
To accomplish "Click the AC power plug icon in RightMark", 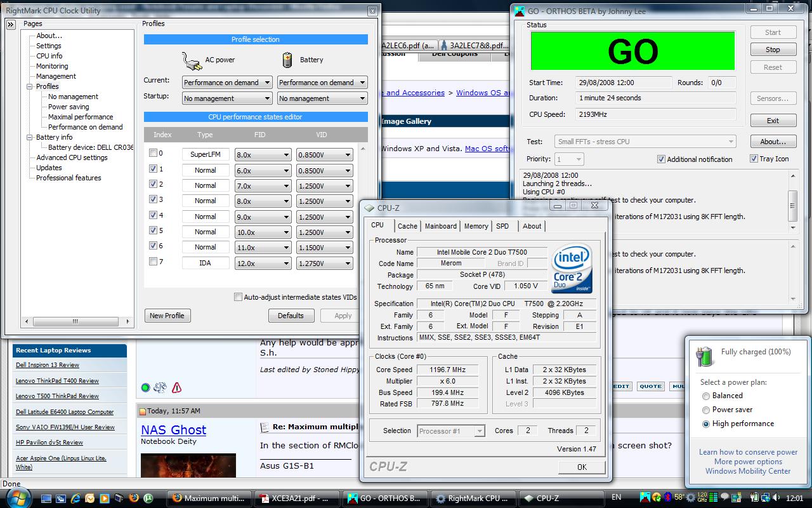I will click(x=192, y=60).
